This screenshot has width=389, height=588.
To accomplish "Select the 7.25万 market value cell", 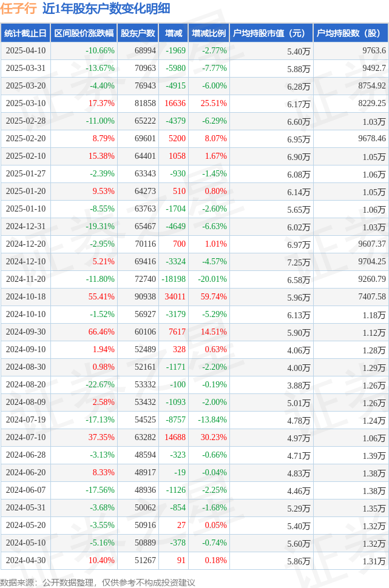I will [299, 262].
